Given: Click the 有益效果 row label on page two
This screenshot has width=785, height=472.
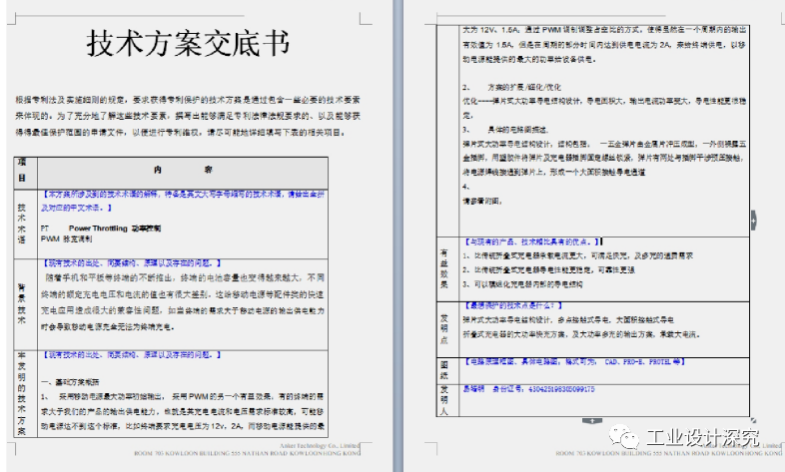Looking at the screenshot, I should pyautogui.click(x=445, y=263).
